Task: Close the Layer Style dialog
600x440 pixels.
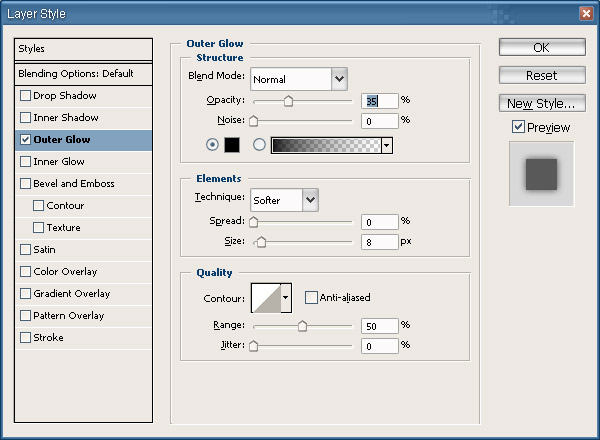Action: click(585, 13)
